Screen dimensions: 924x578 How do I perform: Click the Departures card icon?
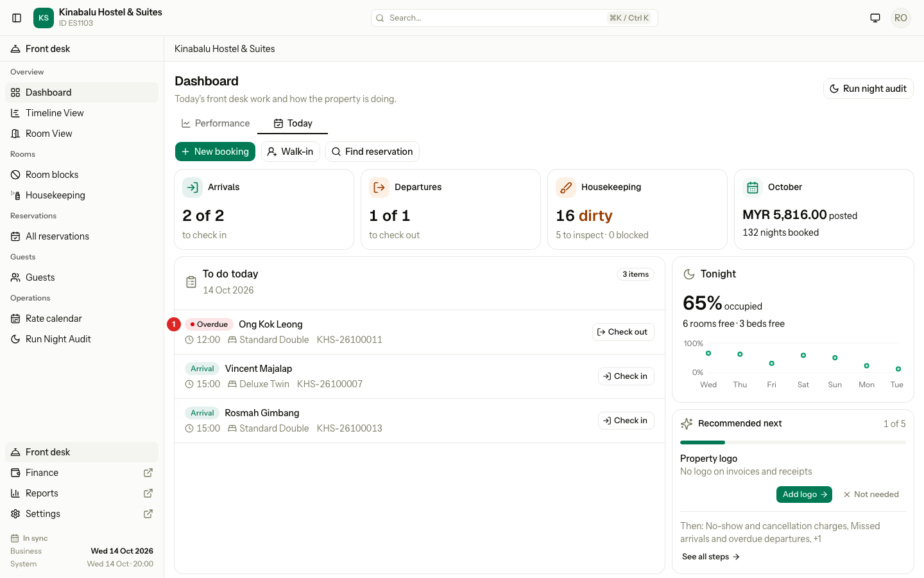(x=379, y=188)
